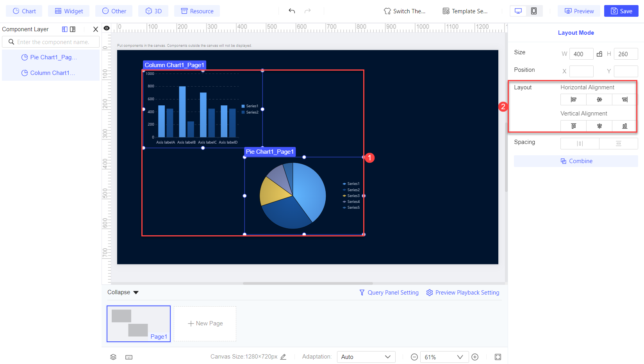Click the undo arrow icon
The width and height of the screenshot is (644, 364).
pos(292,11)
